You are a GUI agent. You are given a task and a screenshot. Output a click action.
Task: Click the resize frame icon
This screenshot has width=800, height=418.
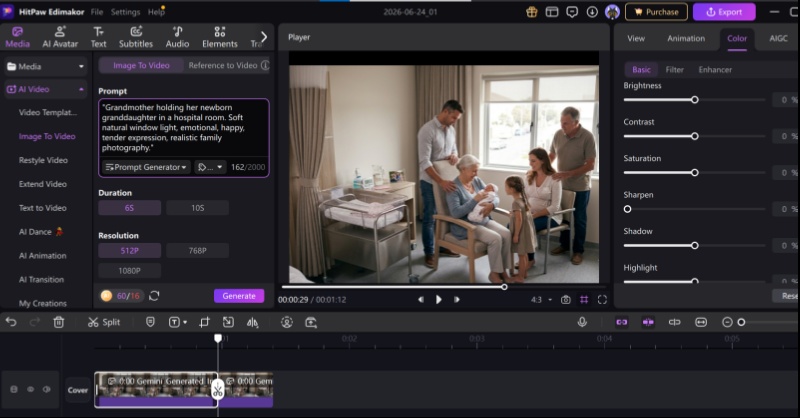(x=228, y=322)
